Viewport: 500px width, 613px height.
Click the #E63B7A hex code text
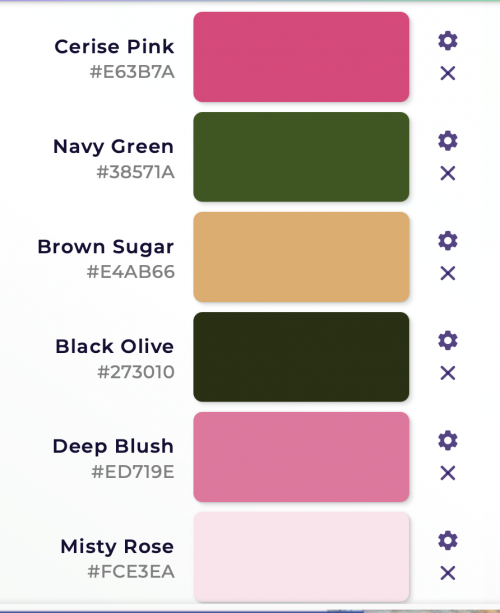click(132, 72)
